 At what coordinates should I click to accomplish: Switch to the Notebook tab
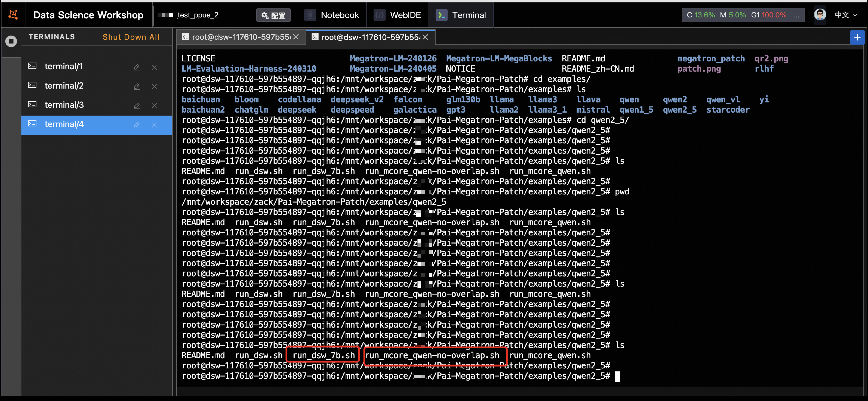[332, 15]
